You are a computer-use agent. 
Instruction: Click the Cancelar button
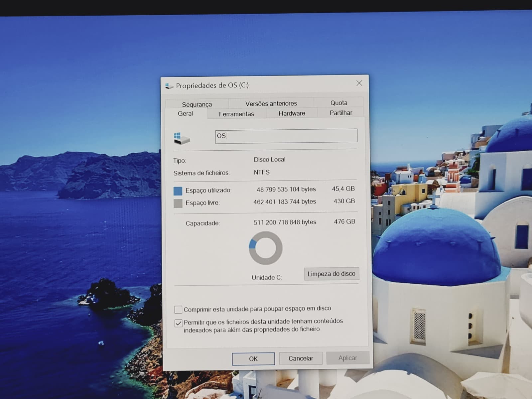coord(301,358)
